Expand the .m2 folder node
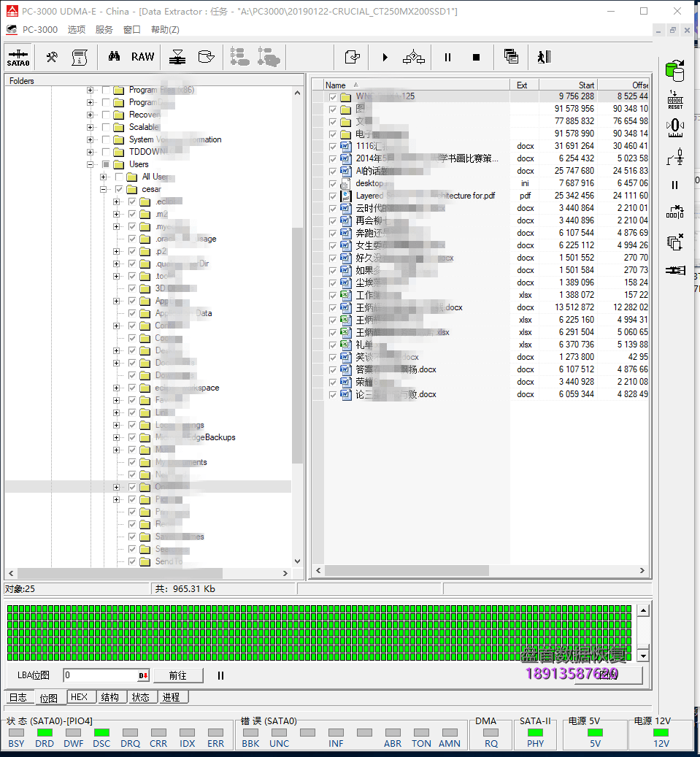The height and width of the screenshot is (757, 700). point(116,214)
